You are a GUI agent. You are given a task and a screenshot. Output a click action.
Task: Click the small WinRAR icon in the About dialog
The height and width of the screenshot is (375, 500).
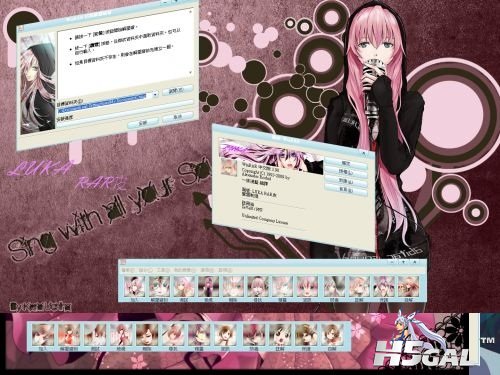[x=229, y=167]
